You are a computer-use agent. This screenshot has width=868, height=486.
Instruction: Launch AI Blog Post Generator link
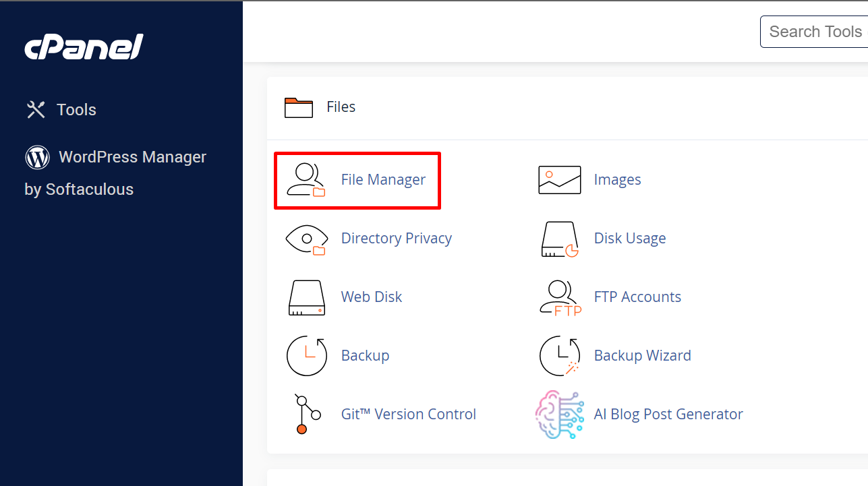[669, 415]
